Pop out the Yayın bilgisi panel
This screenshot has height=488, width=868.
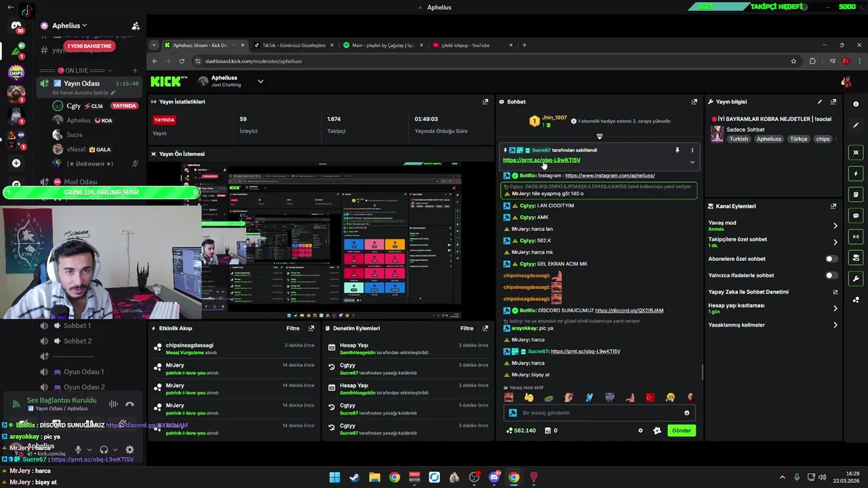tap(833, 102)
